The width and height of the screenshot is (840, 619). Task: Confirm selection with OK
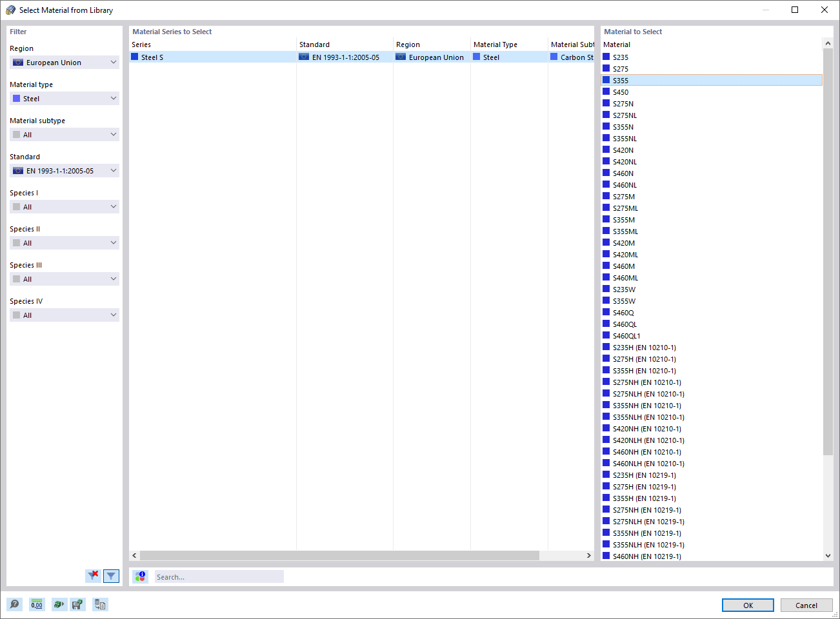coord(748,605)
